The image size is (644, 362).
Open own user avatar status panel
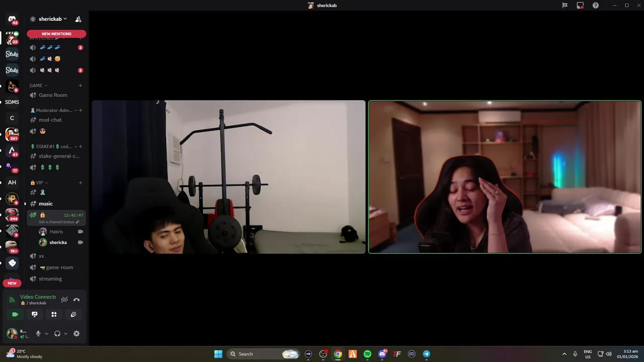click(12, 333)
